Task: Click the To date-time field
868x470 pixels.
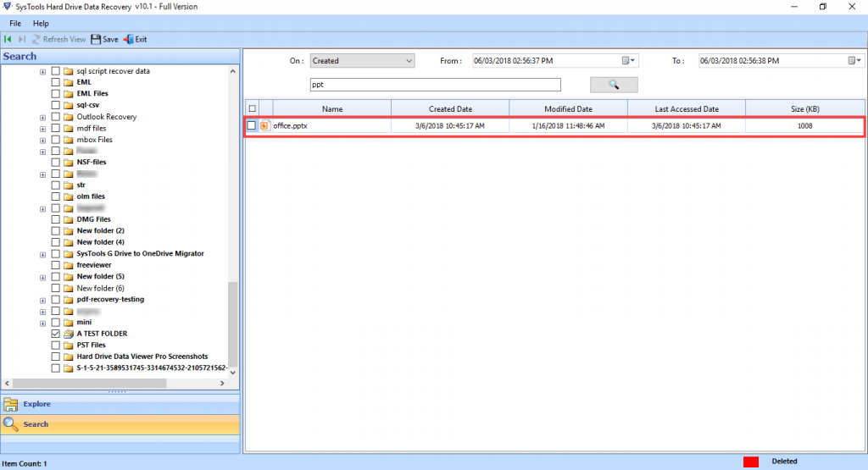Action: [x=781, y=61]
